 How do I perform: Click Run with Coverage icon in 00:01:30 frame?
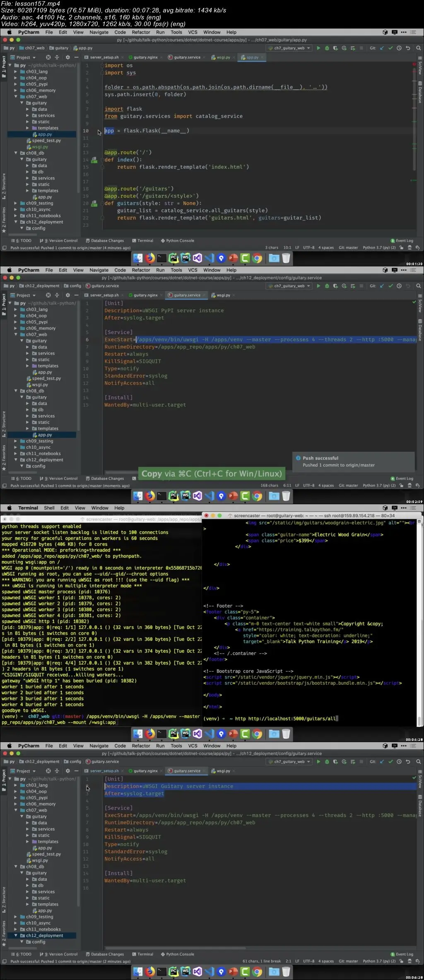click(335, 48)
